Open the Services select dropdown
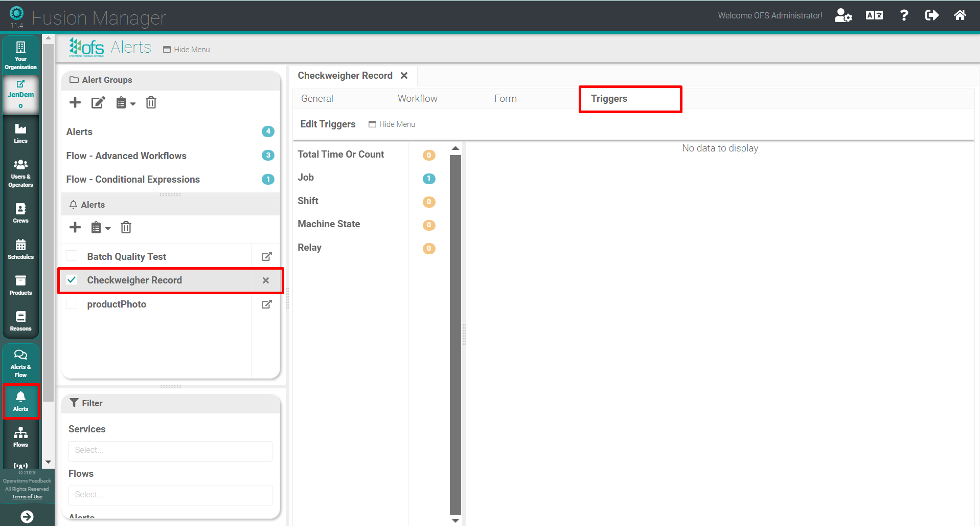 click(x=170, y=450)
